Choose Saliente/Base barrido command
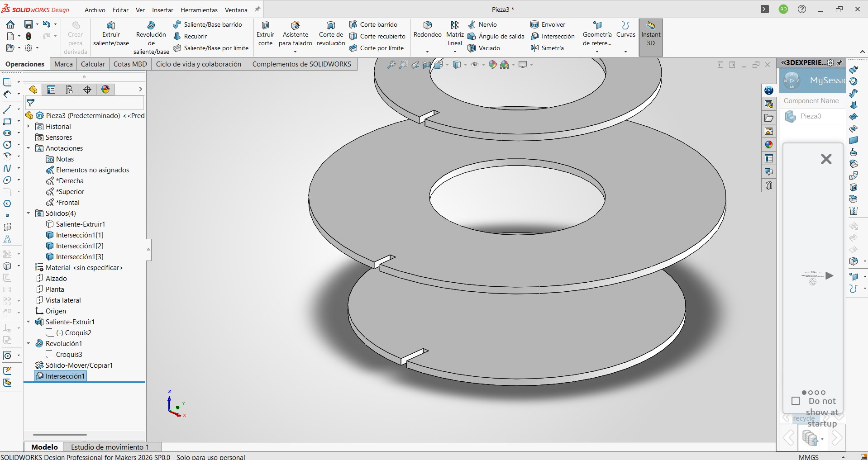 point(208,24)
